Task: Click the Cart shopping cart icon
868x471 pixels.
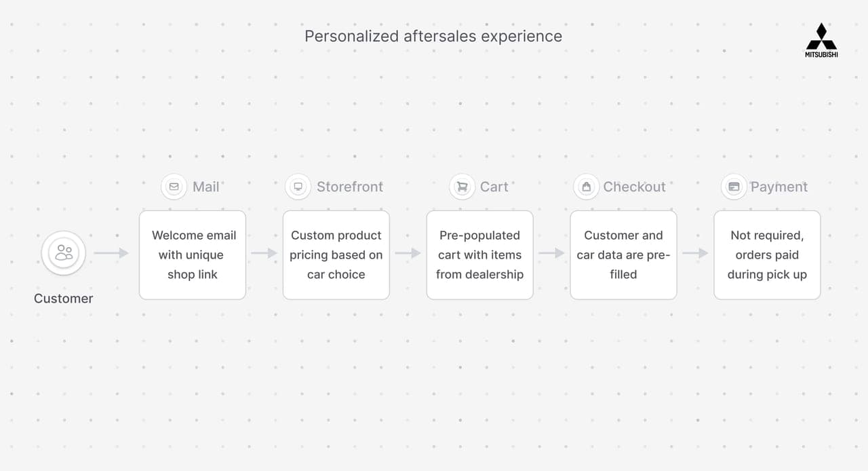Action: [462, 187]
